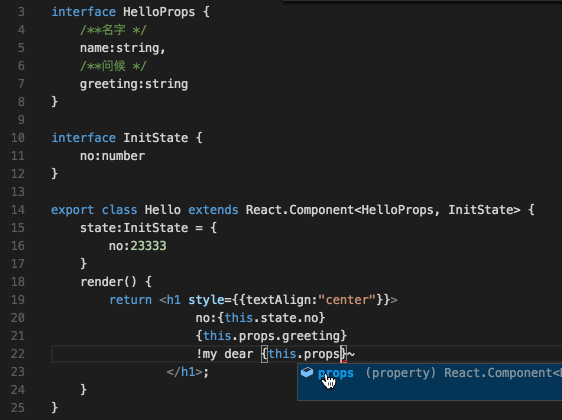Click this.props.greeting expression on line 21

(271, 336)
